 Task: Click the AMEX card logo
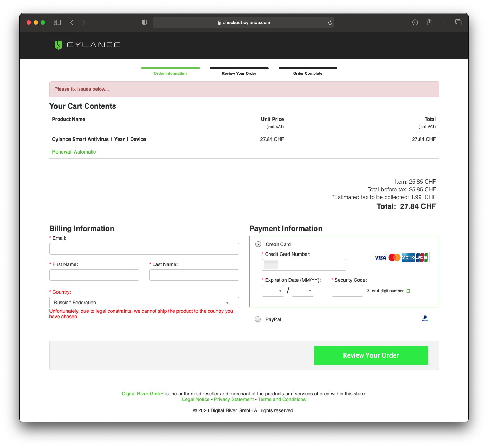coord(408,258)
